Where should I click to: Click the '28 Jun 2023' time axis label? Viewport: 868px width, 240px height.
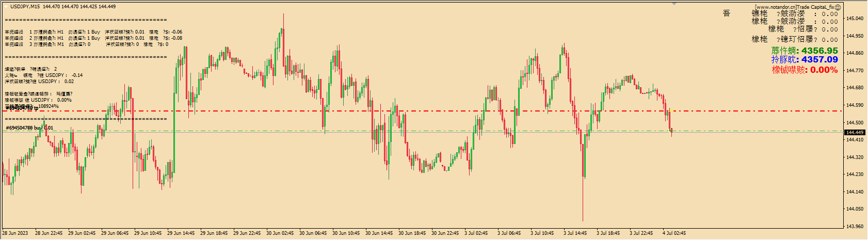(15, 233)
